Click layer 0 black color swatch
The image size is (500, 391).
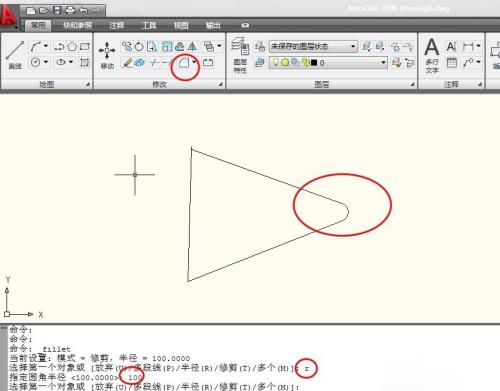point(314,62)
